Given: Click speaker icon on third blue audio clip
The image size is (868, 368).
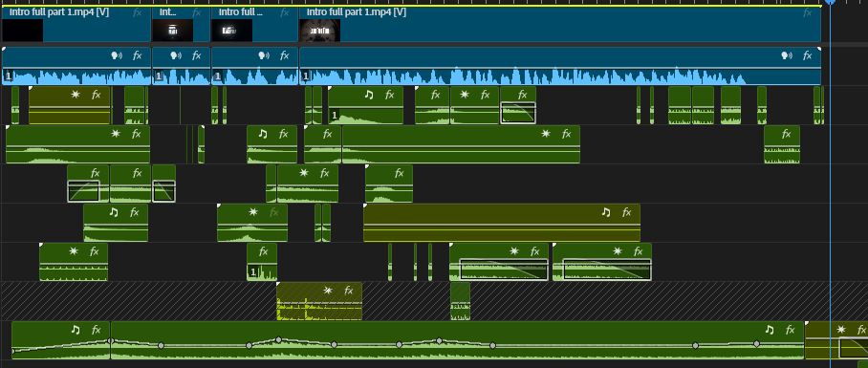Looking at the screenshot, I should point(264,55).
